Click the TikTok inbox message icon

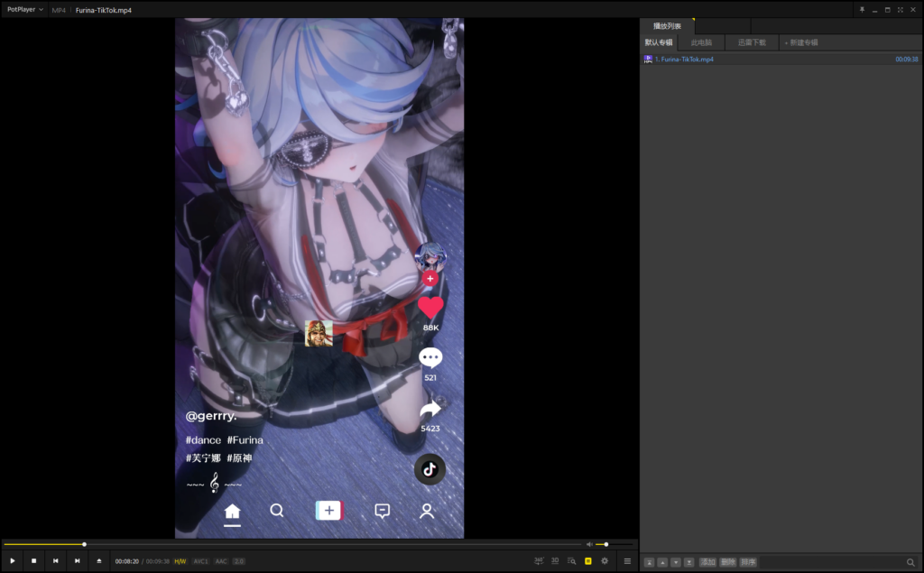382,511
